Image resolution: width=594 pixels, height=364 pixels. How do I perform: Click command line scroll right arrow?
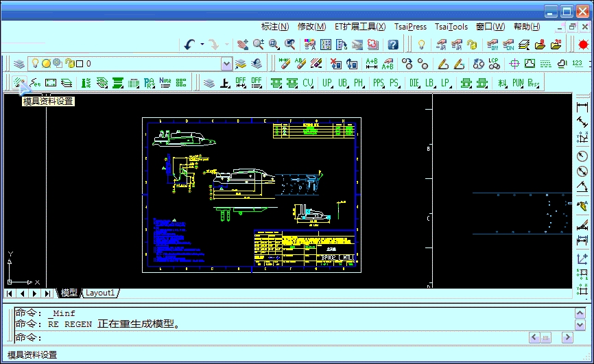pyautogui.click(x=567, y=337)
